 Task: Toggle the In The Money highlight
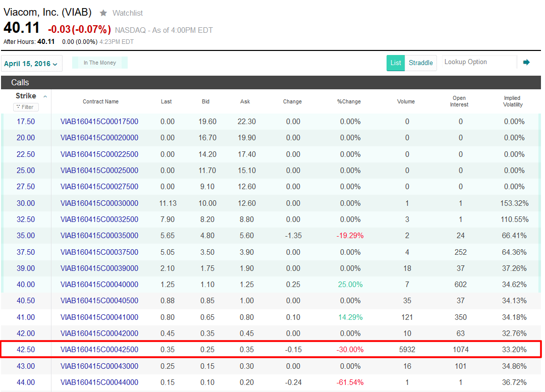100,63
